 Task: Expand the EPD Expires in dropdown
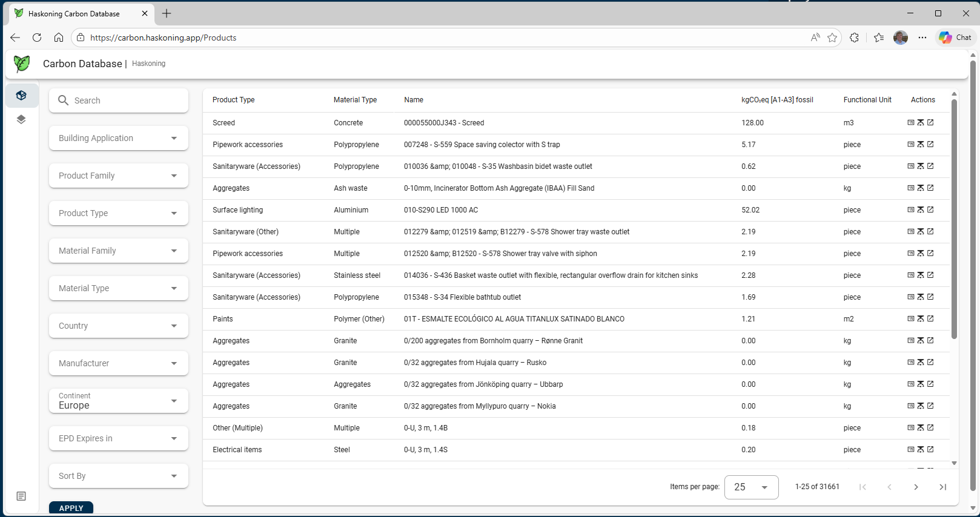119,438
